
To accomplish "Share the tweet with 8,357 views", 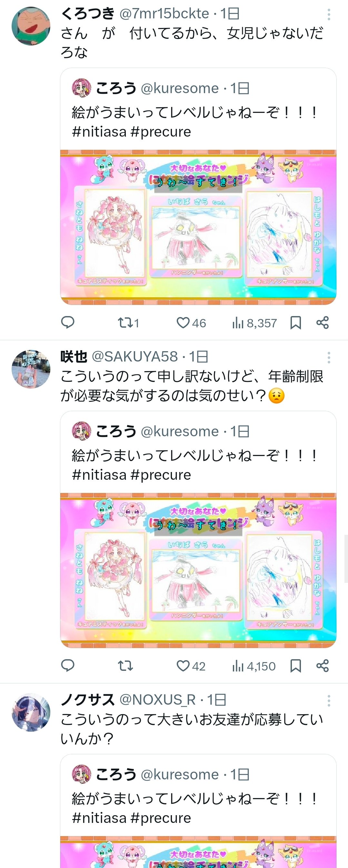I will click(323, 323).
